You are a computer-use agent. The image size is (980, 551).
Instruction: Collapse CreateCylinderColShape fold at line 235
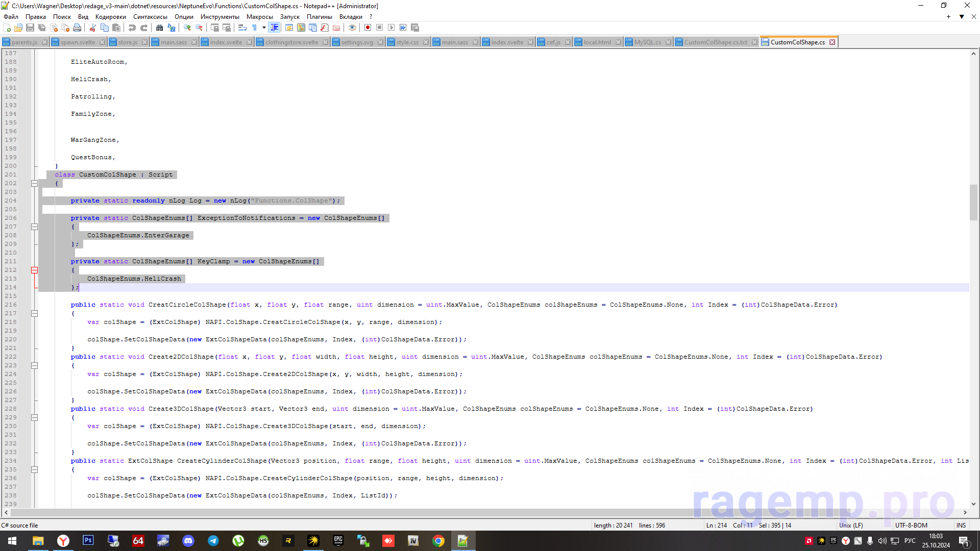(x=34, y=469)
